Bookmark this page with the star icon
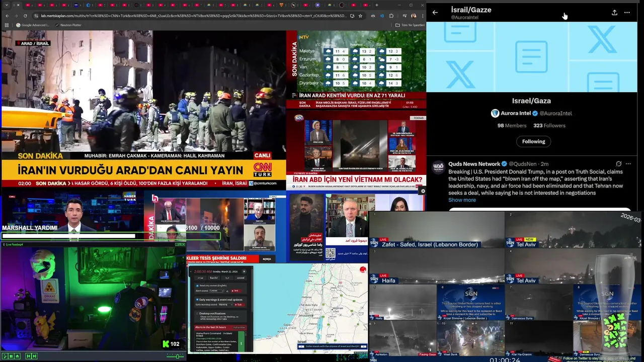 click(360, 16)
